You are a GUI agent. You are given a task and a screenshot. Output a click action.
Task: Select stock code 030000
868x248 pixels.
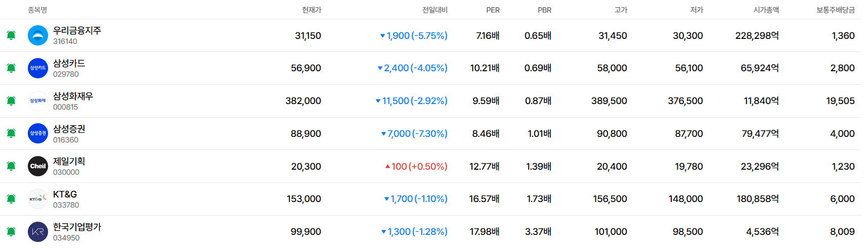tap(66, 172)
